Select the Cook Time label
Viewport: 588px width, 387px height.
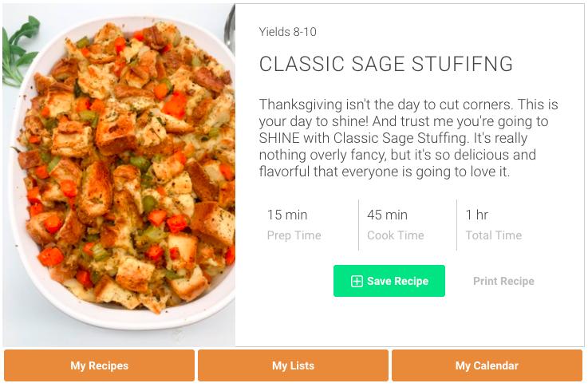395,235
